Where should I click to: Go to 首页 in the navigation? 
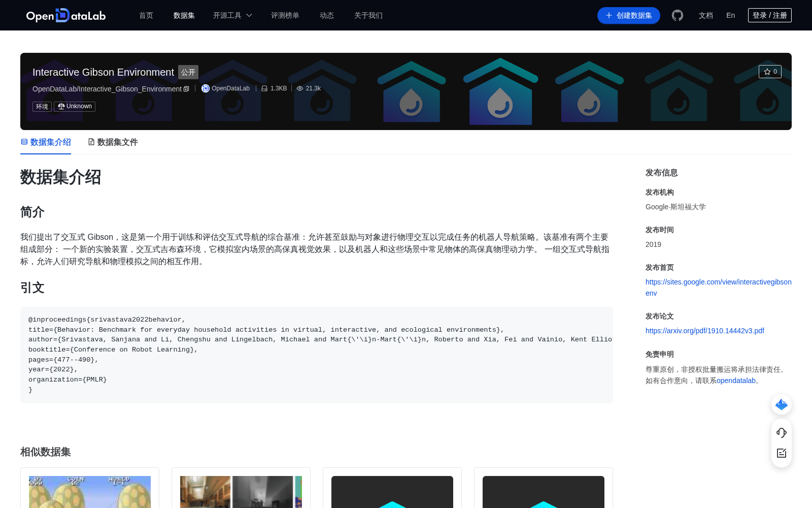pos(146,15)
